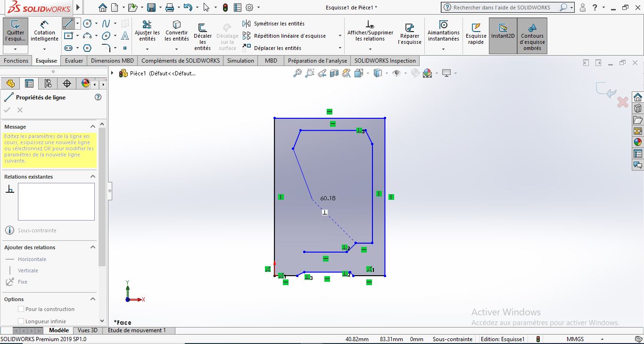Click Déplacer les entités
The width and height of the screenshot is (644, 344).
[x=272, y=48]
